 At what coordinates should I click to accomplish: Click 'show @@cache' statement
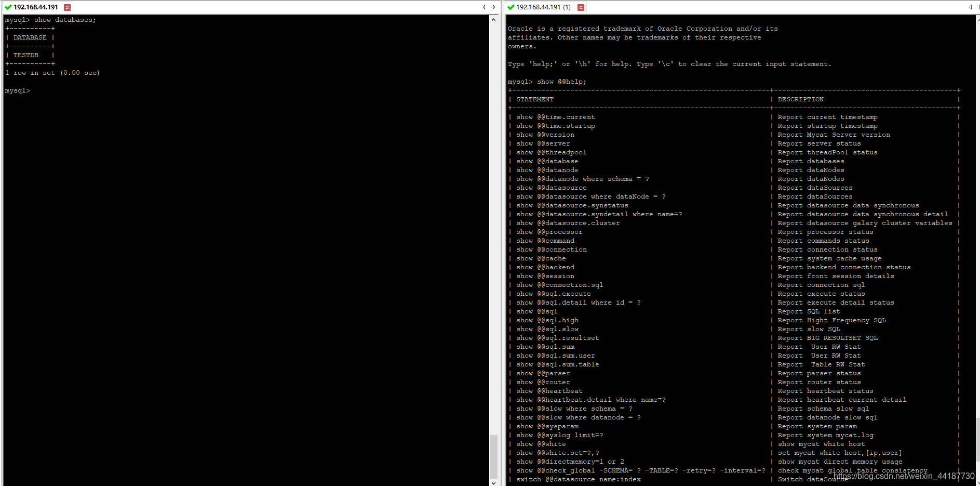tap(541, 258)
